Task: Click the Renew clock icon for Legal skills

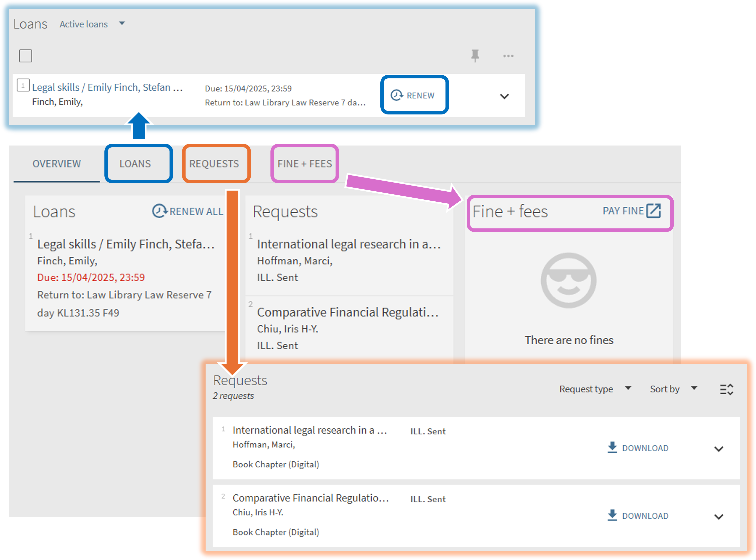Action: 396,95
